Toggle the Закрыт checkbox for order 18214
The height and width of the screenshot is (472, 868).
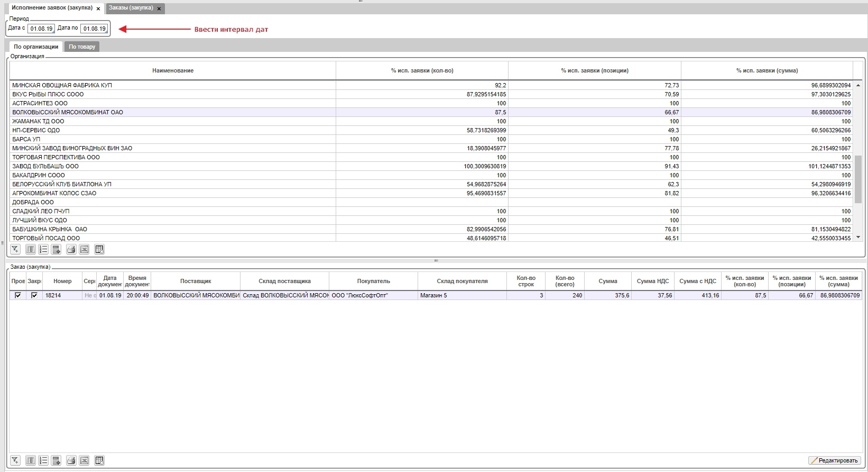pyautogui.click(x=34, y=295)
